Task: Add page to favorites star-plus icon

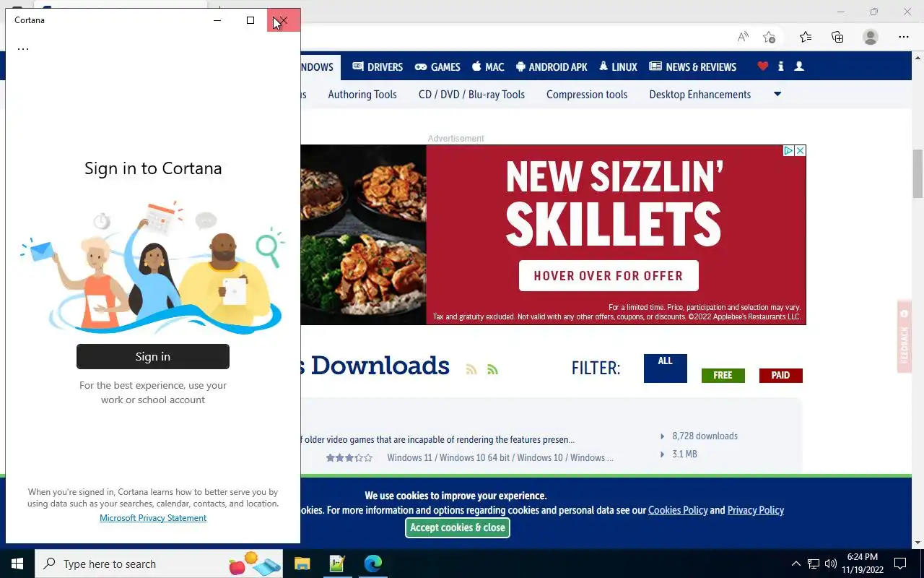Action: pos(770,37)
